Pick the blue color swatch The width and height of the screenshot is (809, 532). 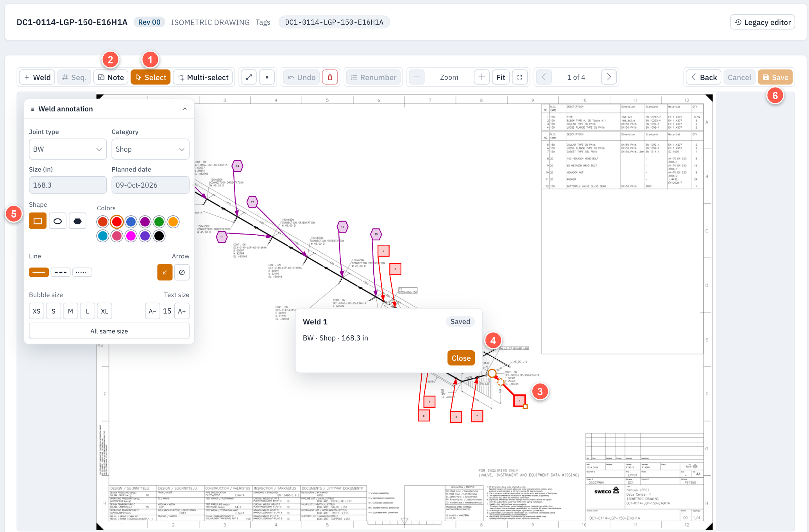(x=131, y=222)
